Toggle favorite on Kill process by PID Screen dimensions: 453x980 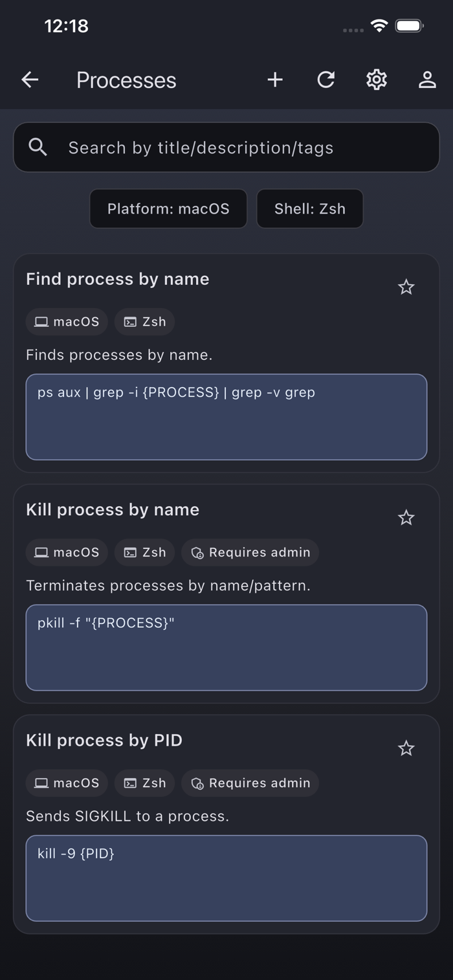[x=406, y=748]
